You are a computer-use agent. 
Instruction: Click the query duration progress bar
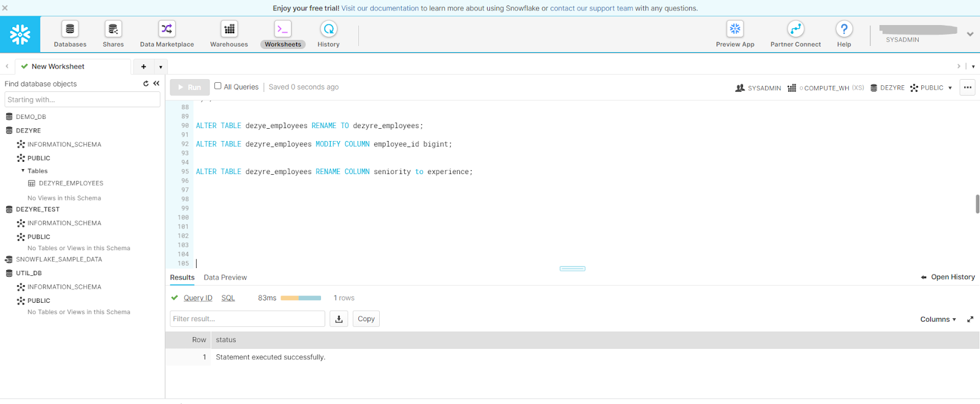[301, 298]
